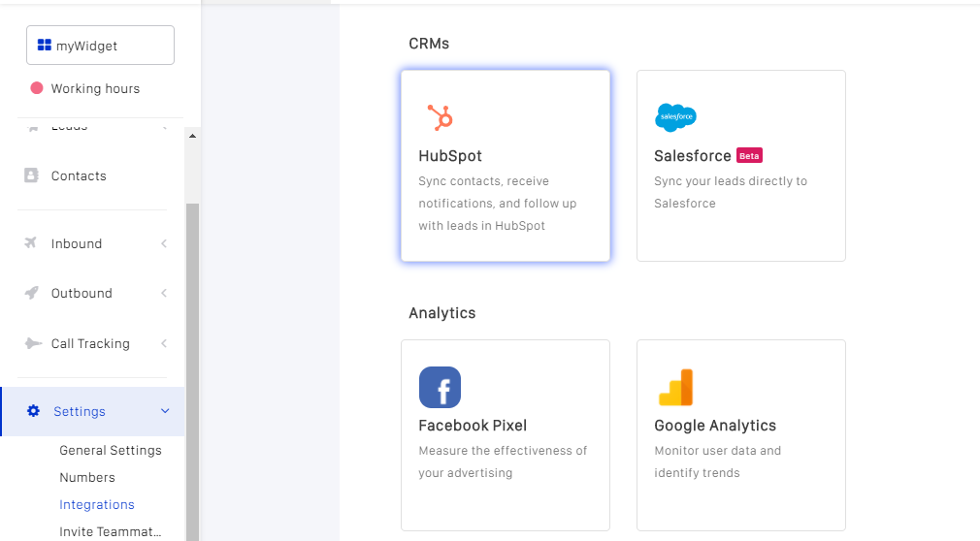Viewport: 980px width, 541px height.
Task: Select the Call Tracking sidebar item
Action: pos(90,343)
